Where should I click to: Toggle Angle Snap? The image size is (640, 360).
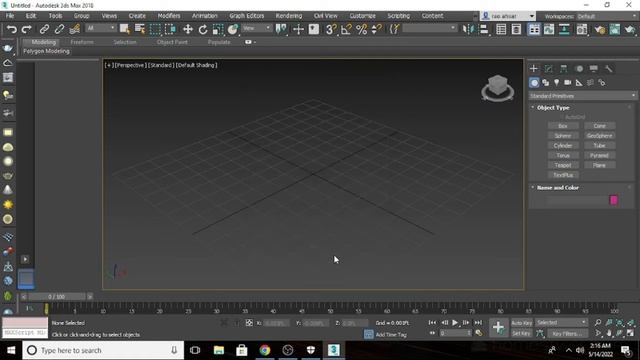(x=346, y=29)
